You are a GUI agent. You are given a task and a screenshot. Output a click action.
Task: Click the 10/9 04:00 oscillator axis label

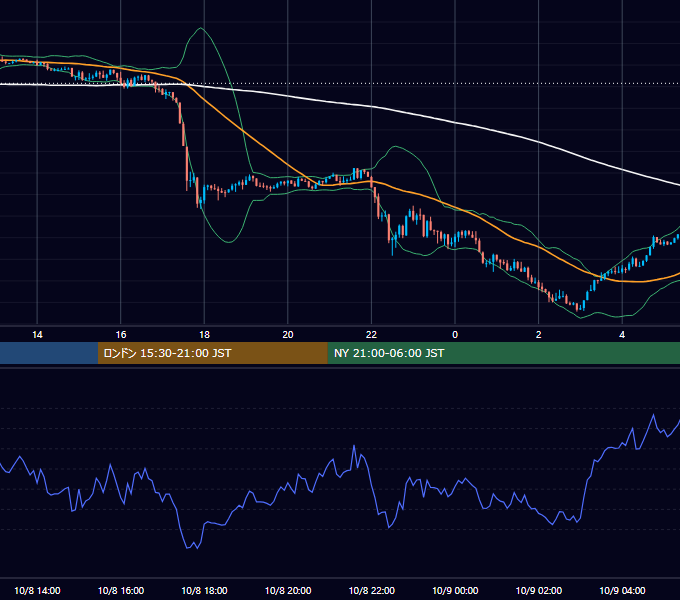622,590
